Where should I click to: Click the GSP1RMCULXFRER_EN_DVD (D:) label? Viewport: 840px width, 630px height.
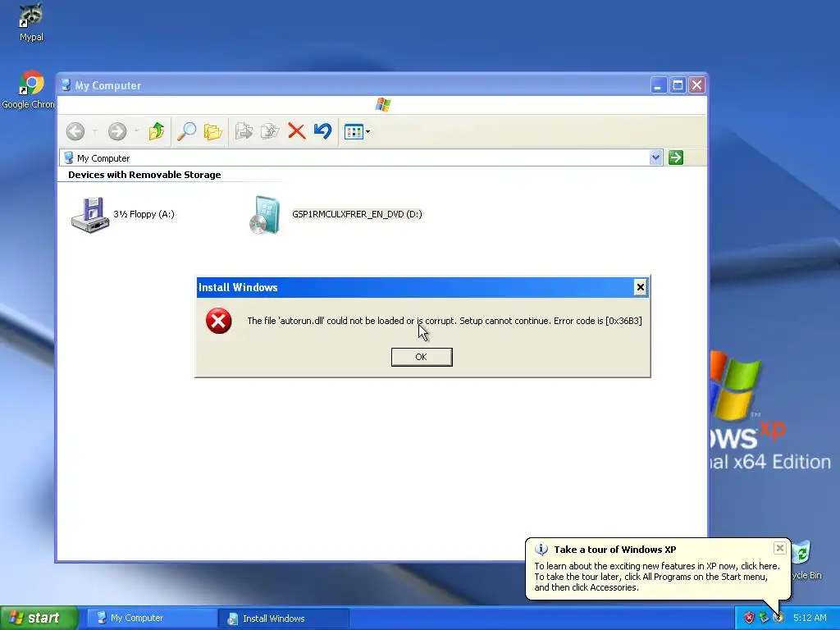click(x=358, y=214)
